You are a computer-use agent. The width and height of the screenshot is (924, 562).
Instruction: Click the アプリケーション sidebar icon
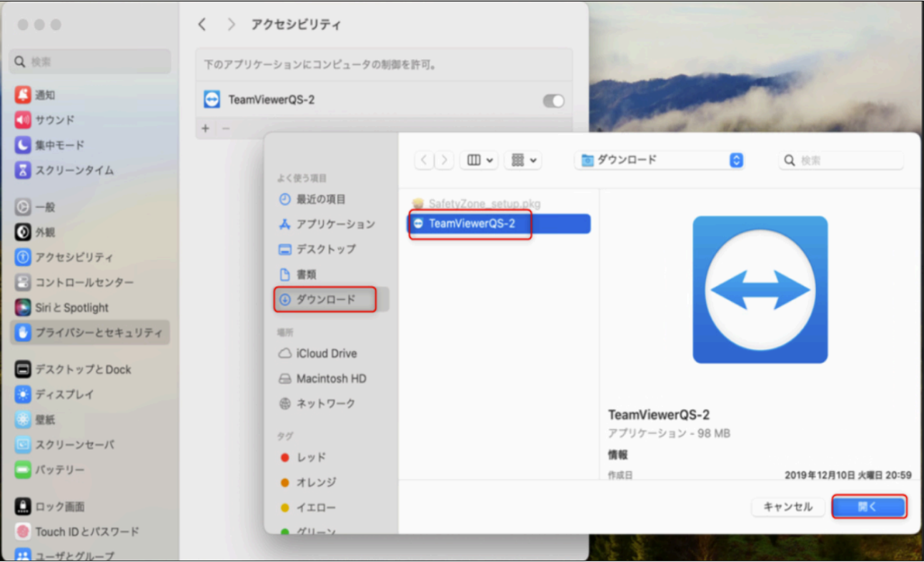[x=285, y=225]
